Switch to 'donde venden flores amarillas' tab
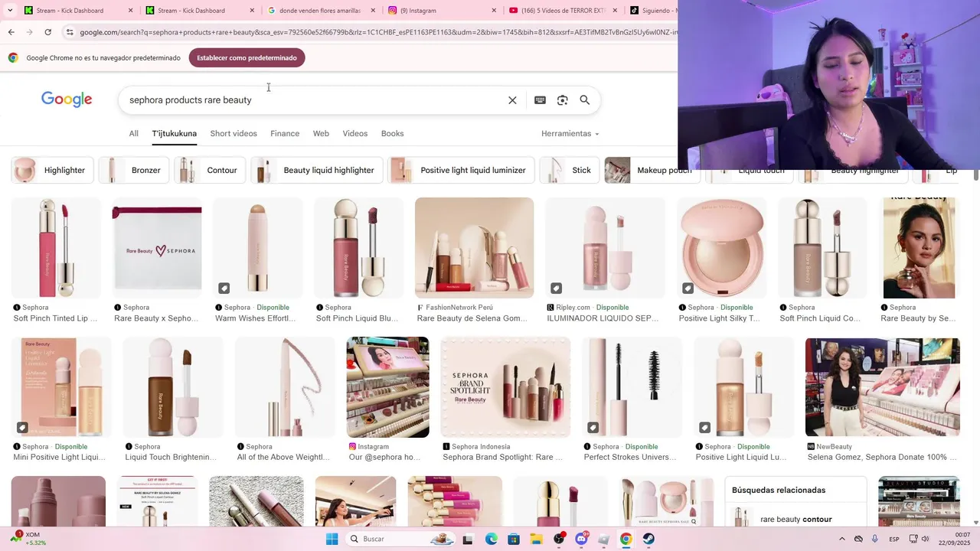980x551 pixels. point(320,11)
